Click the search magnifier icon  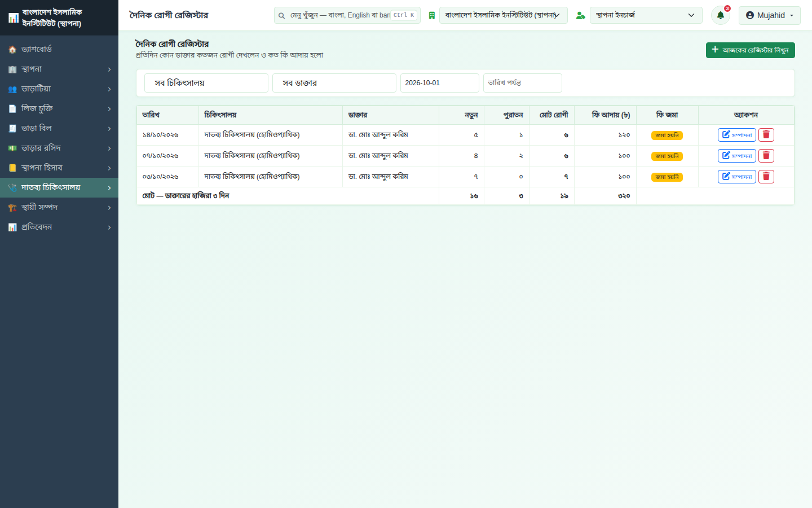pyautogui.click(x=281, y=16)
